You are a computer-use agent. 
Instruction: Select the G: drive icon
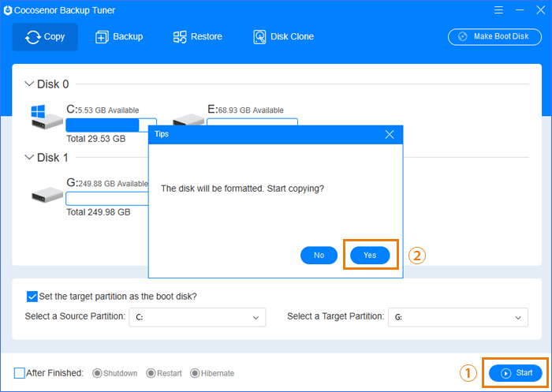47,194
